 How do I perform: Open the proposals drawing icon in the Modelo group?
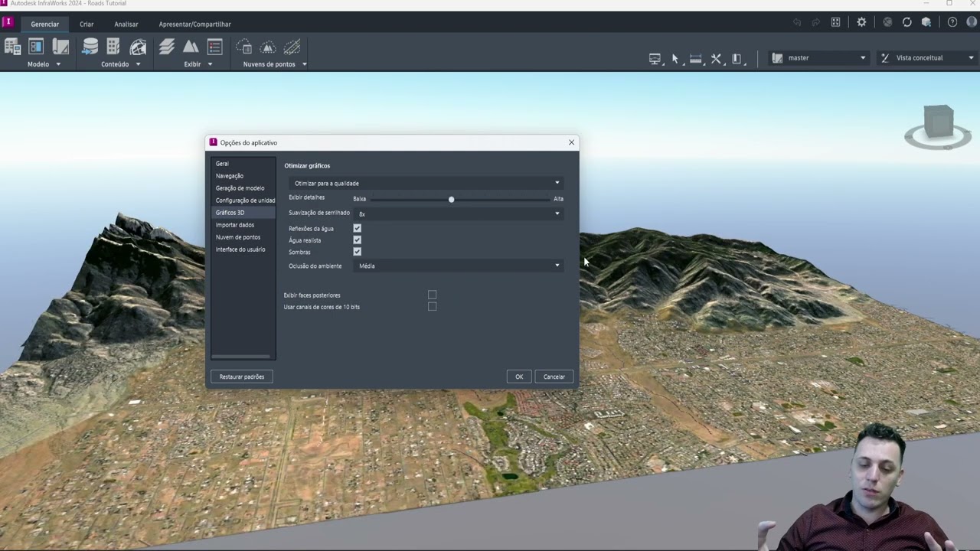point(60,47)
